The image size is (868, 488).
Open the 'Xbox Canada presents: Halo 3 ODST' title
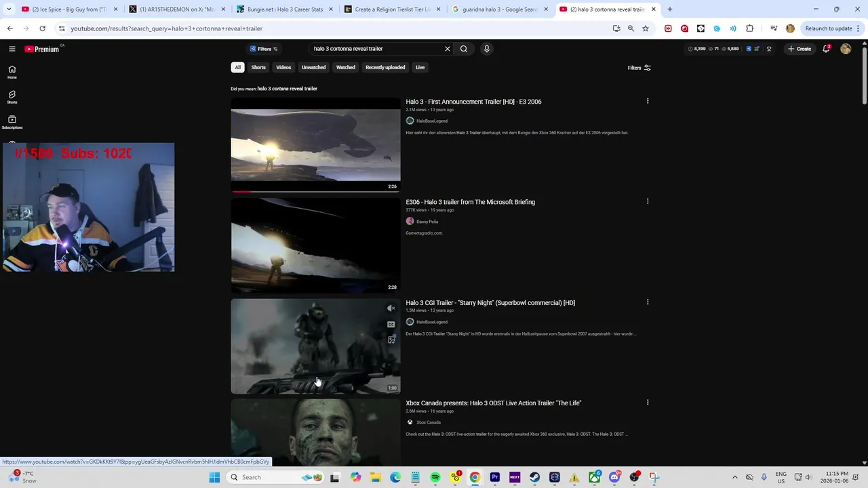point(493,403)
